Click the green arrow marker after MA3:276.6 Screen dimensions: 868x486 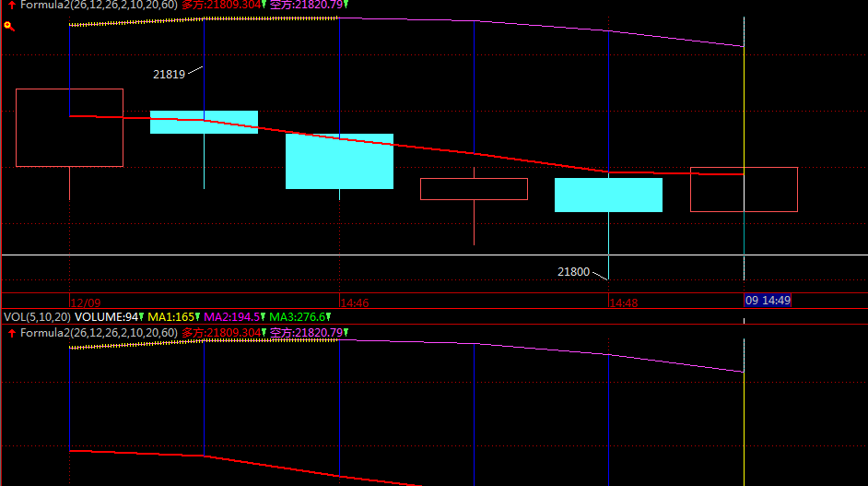[x=328, y=317]
